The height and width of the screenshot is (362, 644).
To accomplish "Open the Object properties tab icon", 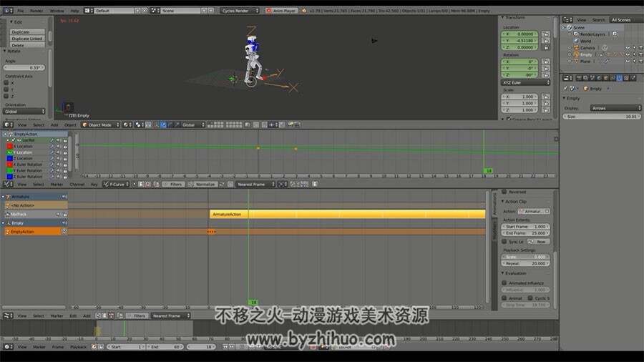I will coord(606,77).
